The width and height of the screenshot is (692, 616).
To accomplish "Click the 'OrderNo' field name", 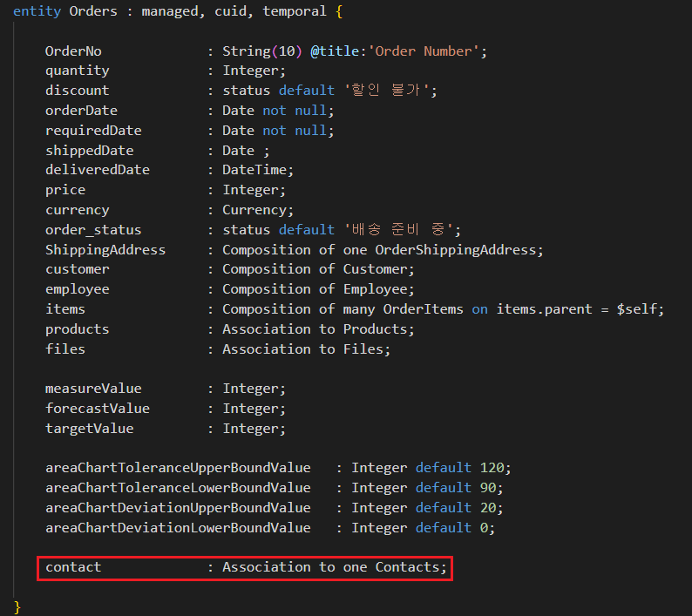I will [x=73, y=51].
